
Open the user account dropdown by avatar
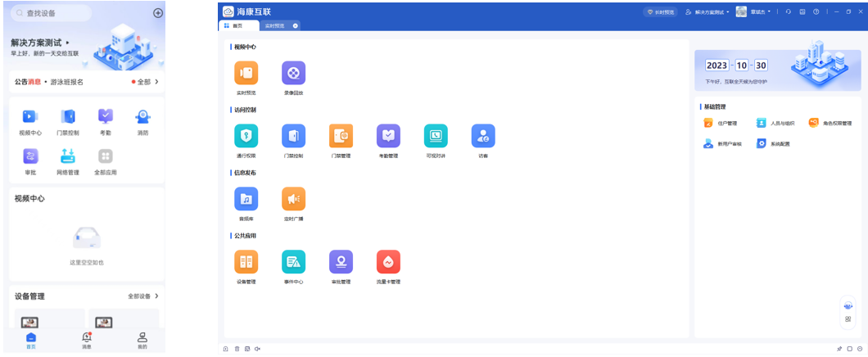[753, 12]
